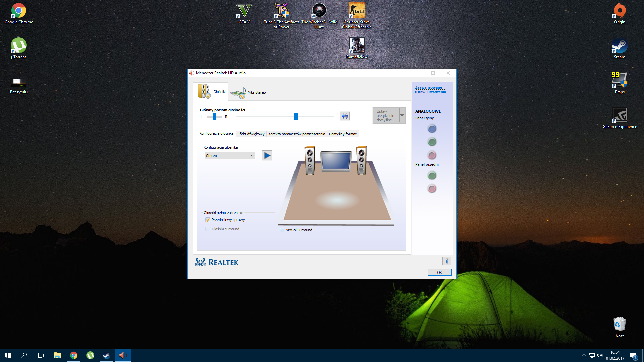Open Origin desktop shortcut

pyautogui.click(x=620, y=14)
